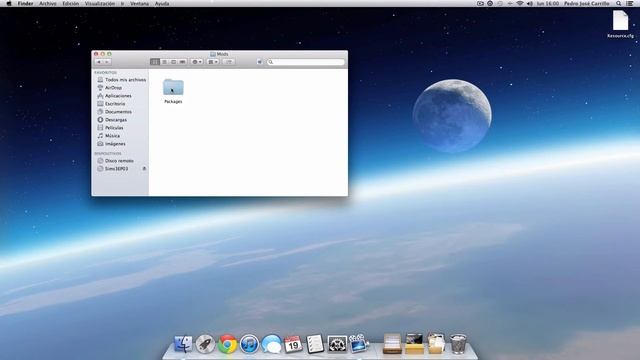This screenshot has width=640, height=360.
Task: Launch iMovie camera icon in Dock
Action: point(359,344)
